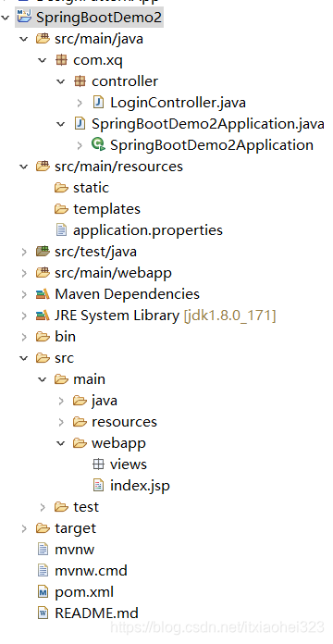
Task: Click the Maven Dependencies library icon
Action: 43,294
